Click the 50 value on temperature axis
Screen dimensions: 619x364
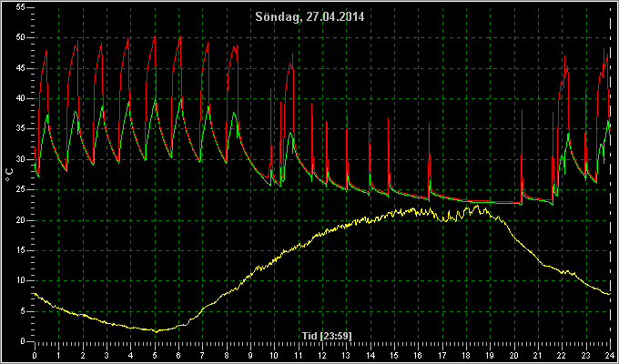(x=21, y=38)
